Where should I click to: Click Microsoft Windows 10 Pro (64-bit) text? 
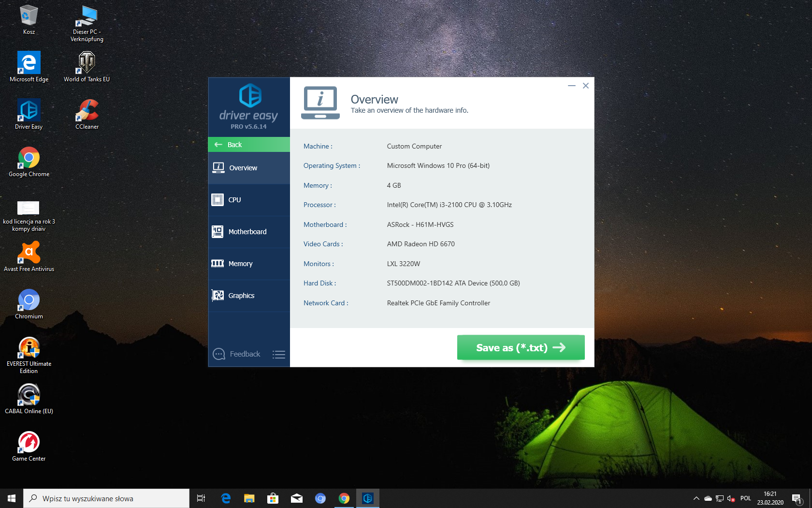[438, 165]
